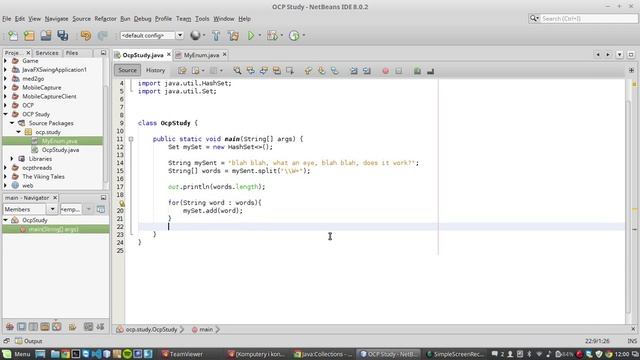
Task: Close the OcpStudy.java editor tab
Action: 169,54
